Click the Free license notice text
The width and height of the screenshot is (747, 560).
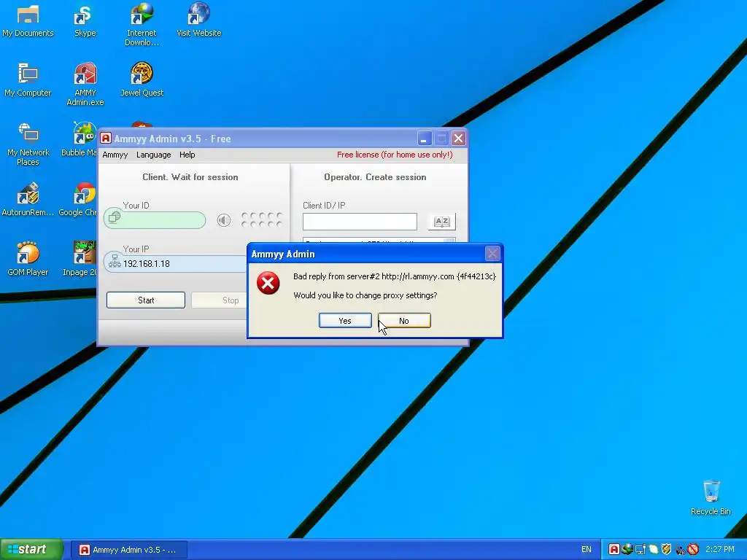(395, 155)
